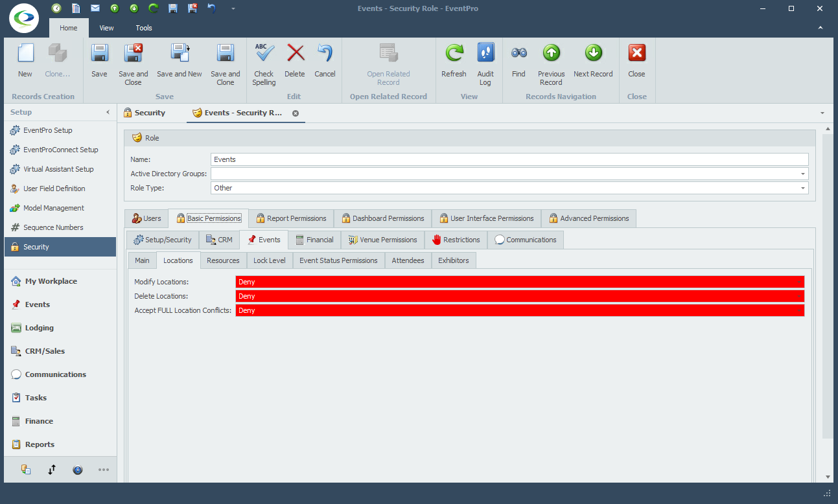Click the blue compass icon below navigation pane

click(78, 470)
